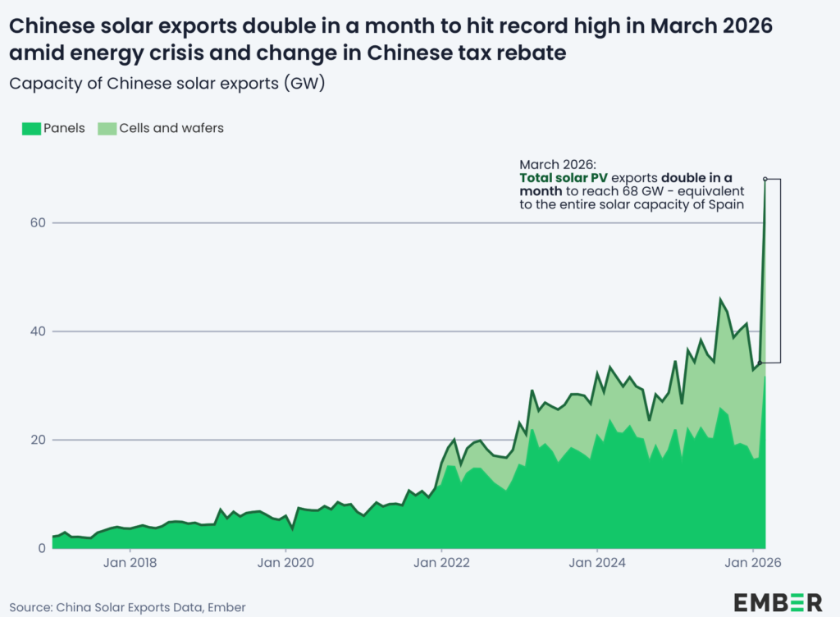Expand the chart legend row
Image resolution: width=840 pixels, height=617 pixels.
(x=123, y=128)
